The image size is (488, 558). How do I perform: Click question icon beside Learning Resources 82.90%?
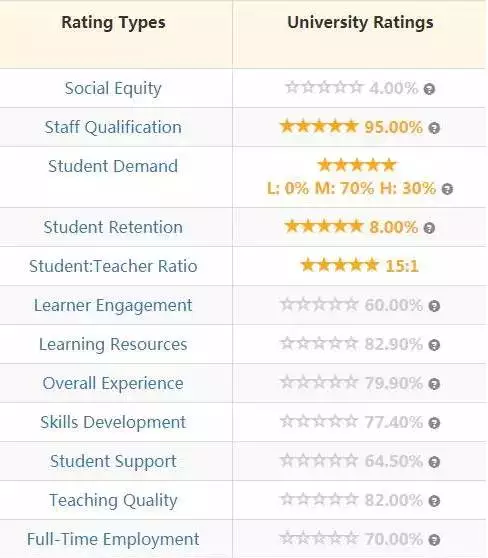point(434,345)
